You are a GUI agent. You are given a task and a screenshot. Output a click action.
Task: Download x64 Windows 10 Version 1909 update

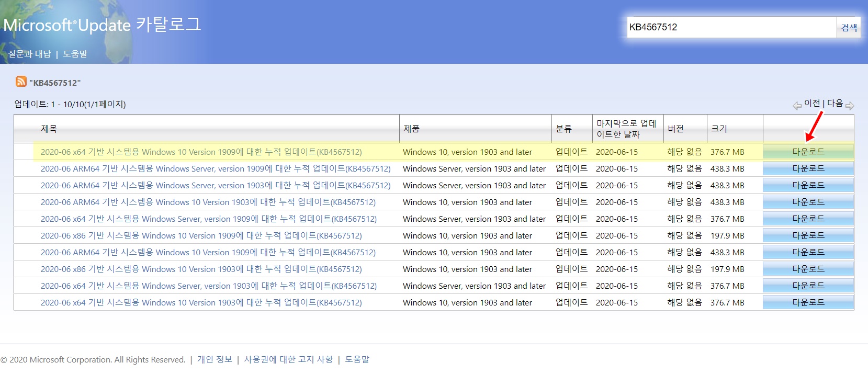tap(808, 152)
